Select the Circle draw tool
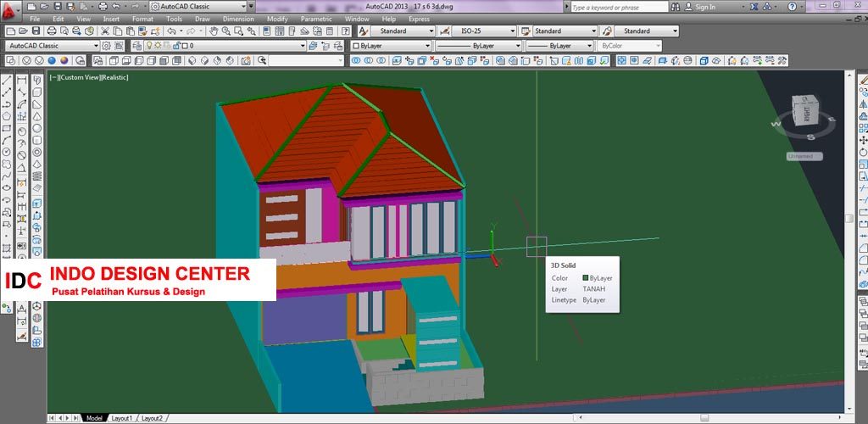Viewport: 868px width, 424px height. click(x=7, y=151)
